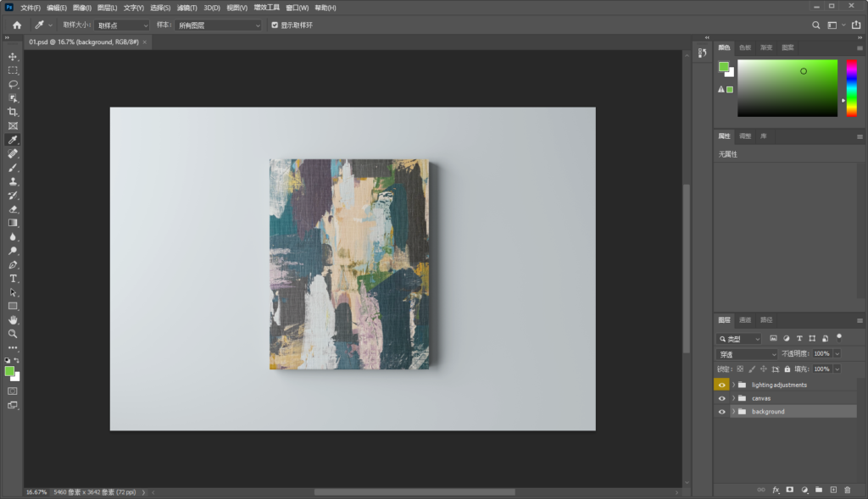Toggle lock transparent pixels

[740, 369]
